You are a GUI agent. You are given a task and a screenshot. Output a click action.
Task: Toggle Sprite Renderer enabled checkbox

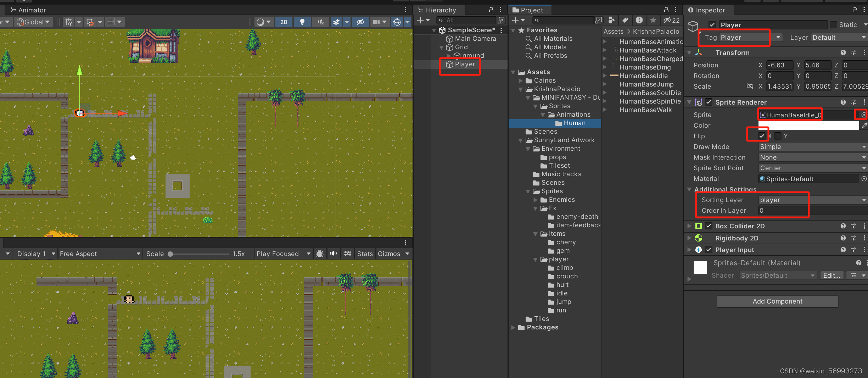coord(709,102)
